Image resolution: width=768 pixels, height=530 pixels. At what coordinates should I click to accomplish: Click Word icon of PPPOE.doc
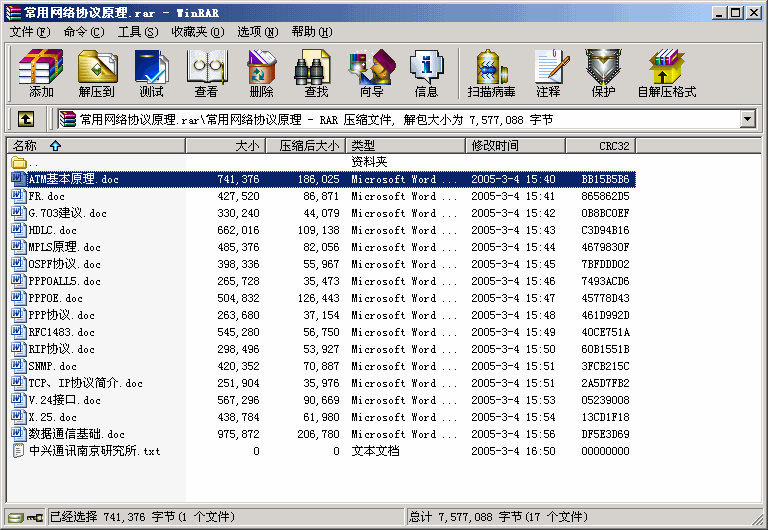[19, 298]
